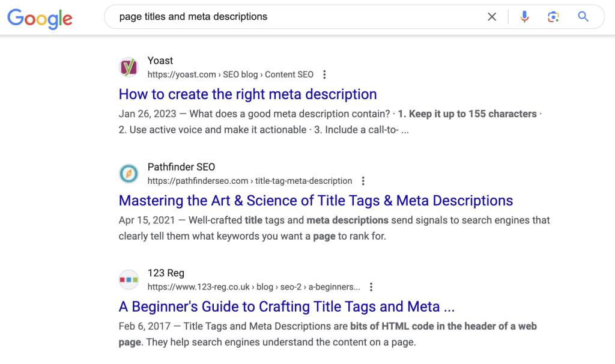Open Google Lens image search

point(554,17)
